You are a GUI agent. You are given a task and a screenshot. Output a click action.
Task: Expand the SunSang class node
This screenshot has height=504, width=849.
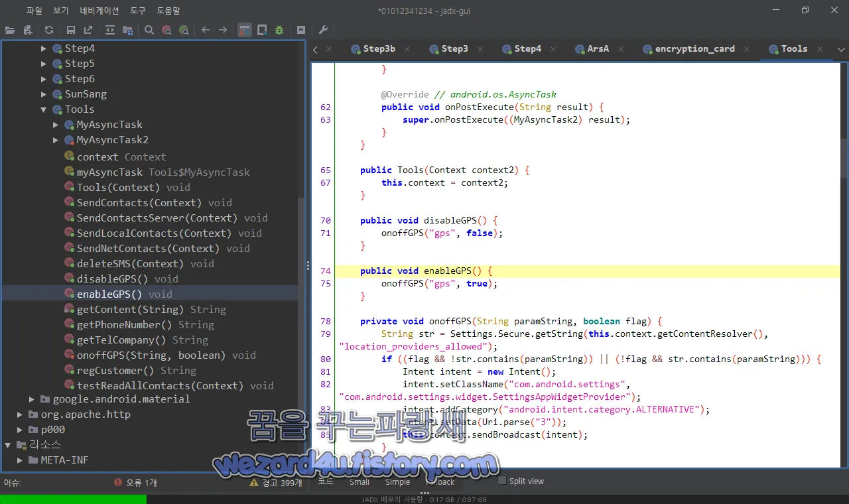point(44,94)
